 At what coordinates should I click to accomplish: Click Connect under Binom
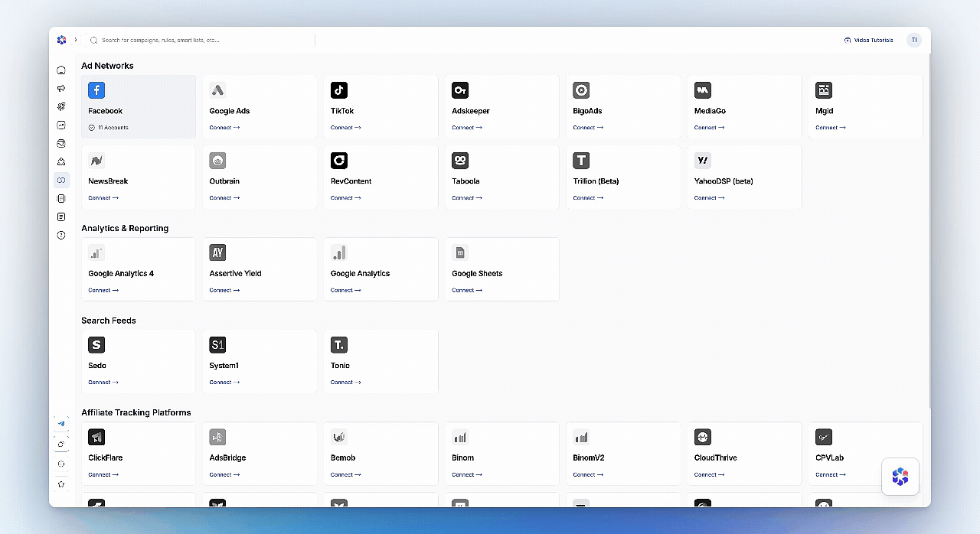tap(467, 475)
